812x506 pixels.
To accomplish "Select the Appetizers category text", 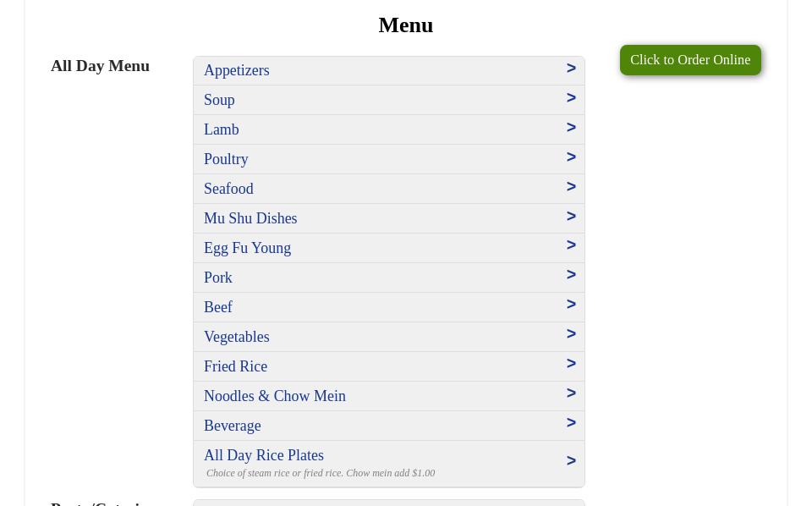I will pyautogui.click(x=237, y=70).
